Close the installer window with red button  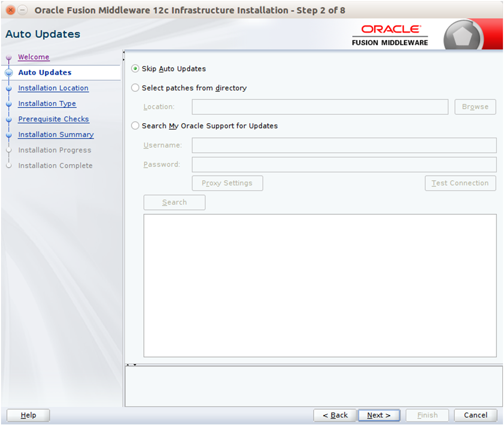point(11,10)
